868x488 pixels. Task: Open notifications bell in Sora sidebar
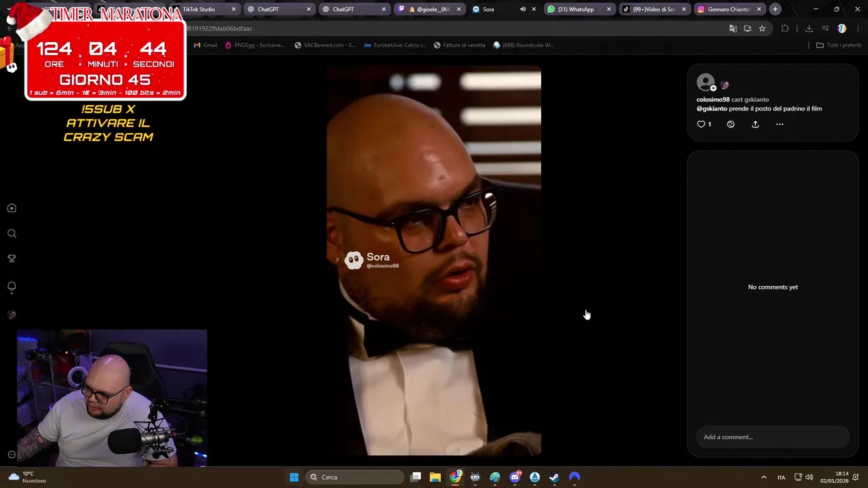click(x=12, y=287)
